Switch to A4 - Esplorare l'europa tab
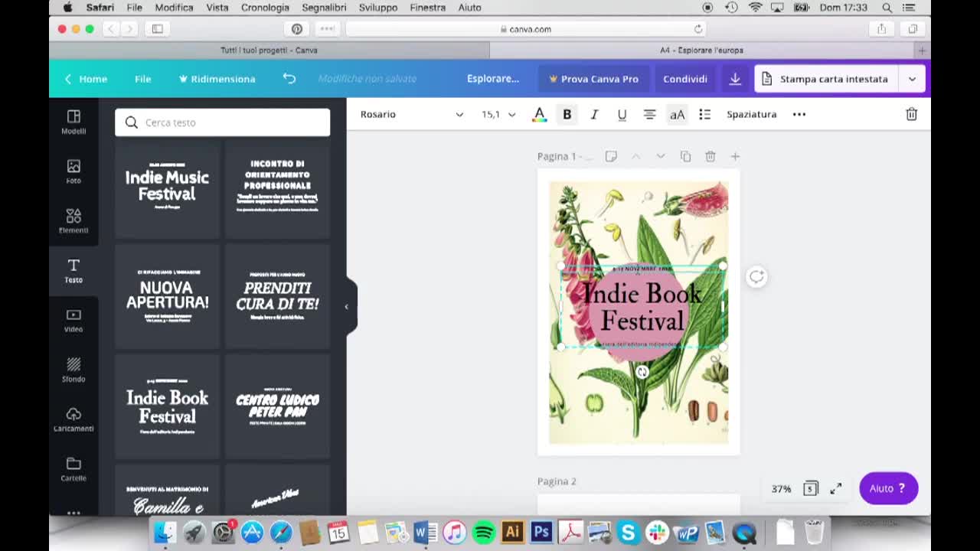The width and height of the screenshot is (980, 551). point(701,50)
